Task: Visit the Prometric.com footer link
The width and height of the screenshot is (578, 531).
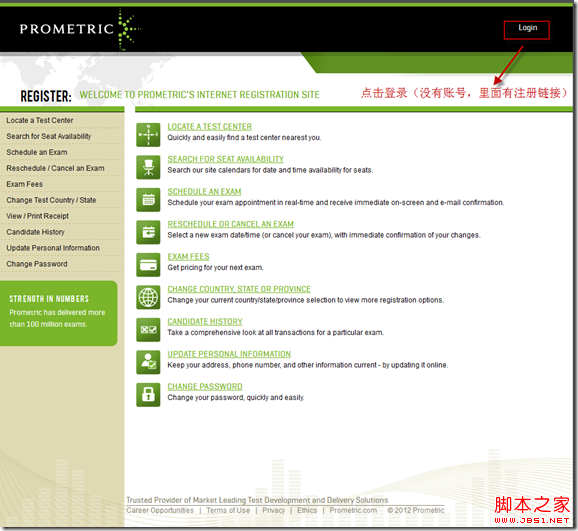Action: (353, 510)
